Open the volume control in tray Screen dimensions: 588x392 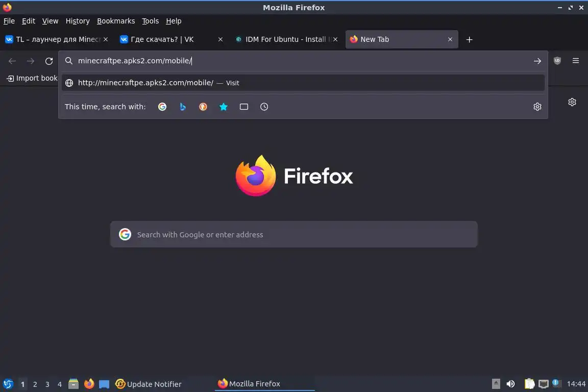pos(510,384)
